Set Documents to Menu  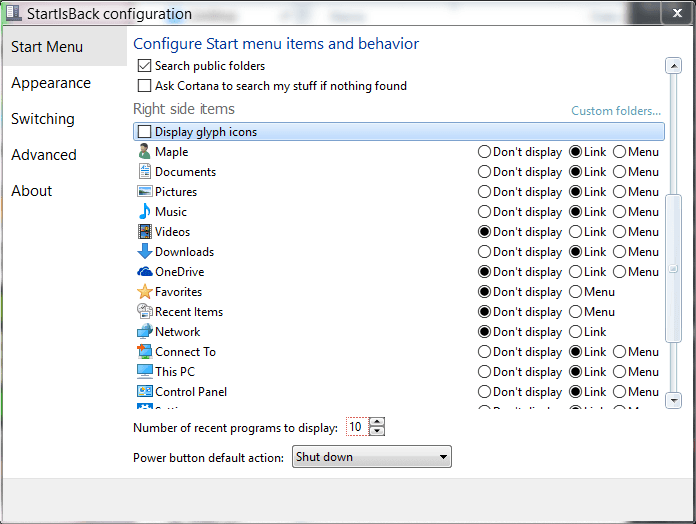620,172
